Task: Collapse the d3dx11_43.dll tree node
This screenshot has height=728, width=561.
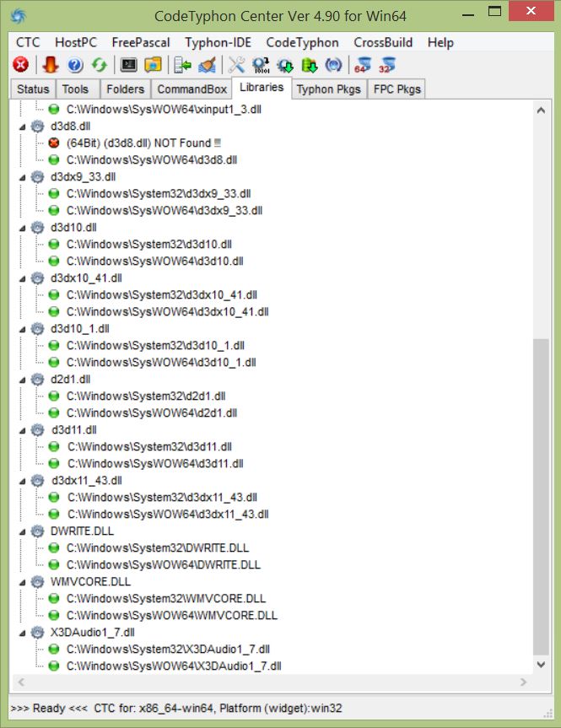Action: [x=22, y=481]
